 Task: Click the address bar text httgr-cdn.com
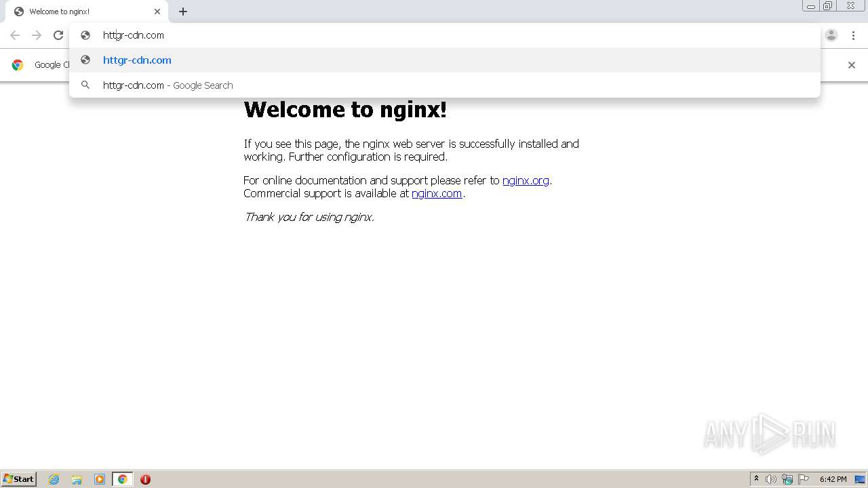click(x=134, y=35)
